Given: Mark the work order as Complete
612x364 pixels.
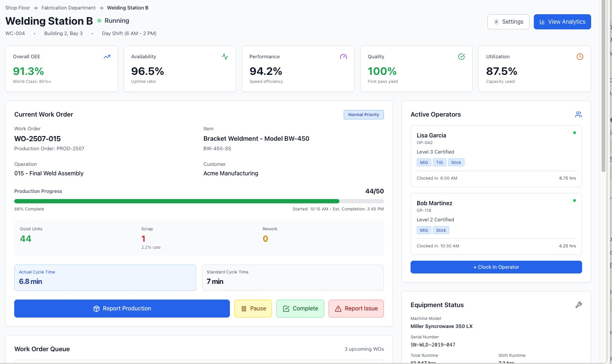Looking at the screenshot, I should [x=300, y=309].
